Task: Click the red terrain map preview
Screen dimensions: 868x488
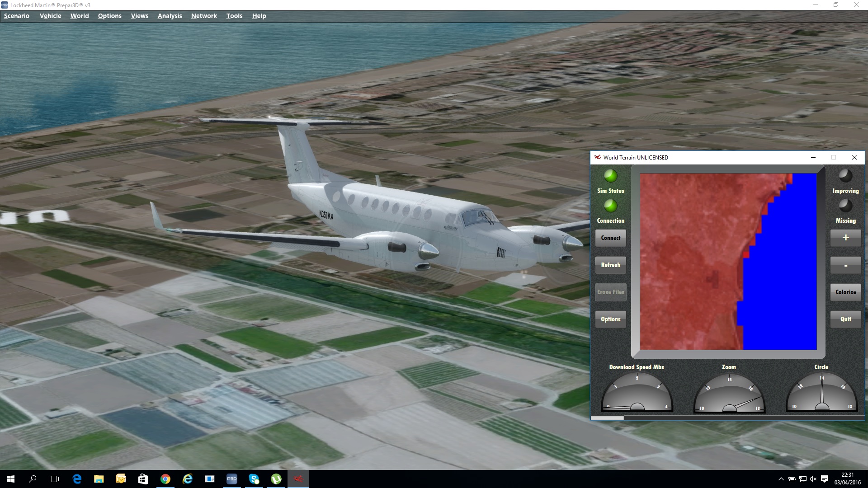Action: (x=728, y=262)
